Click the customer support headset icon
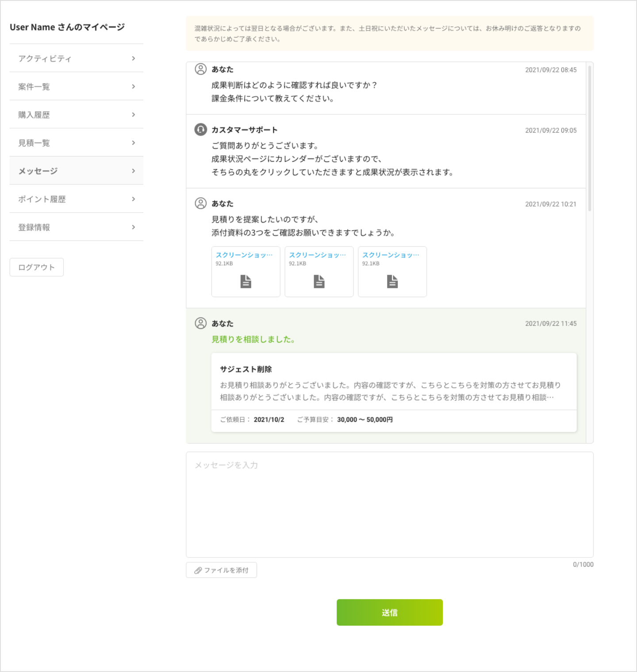The height and width of the screenshot is (672, 637). 200,130
